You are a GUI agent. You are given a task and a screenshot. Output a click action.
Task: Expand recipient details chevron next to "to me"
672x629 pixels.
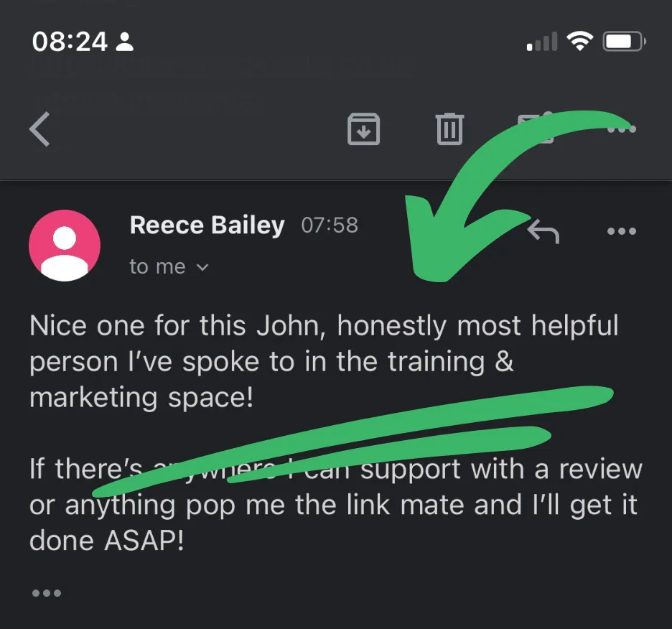click(202, 268)
